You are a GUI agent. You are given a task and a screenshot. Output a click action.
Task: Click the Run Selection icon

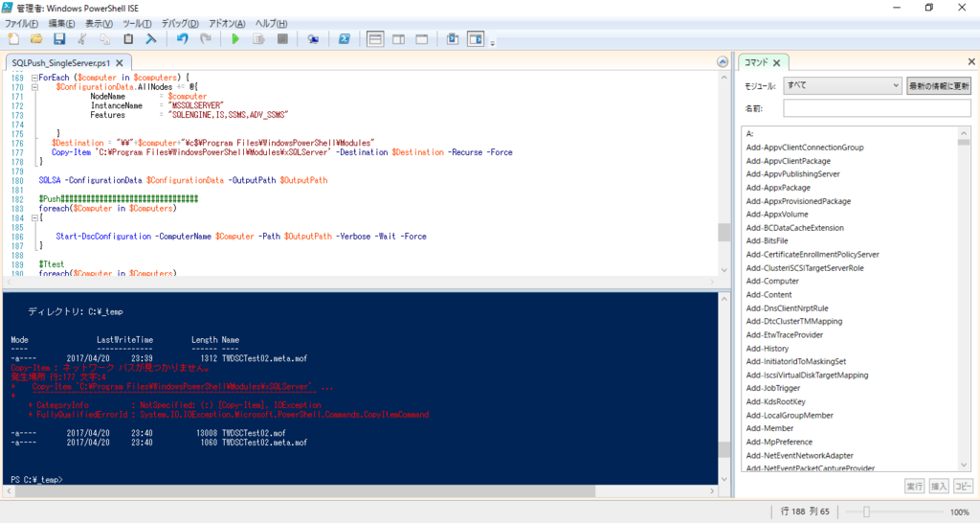point(258,39)
